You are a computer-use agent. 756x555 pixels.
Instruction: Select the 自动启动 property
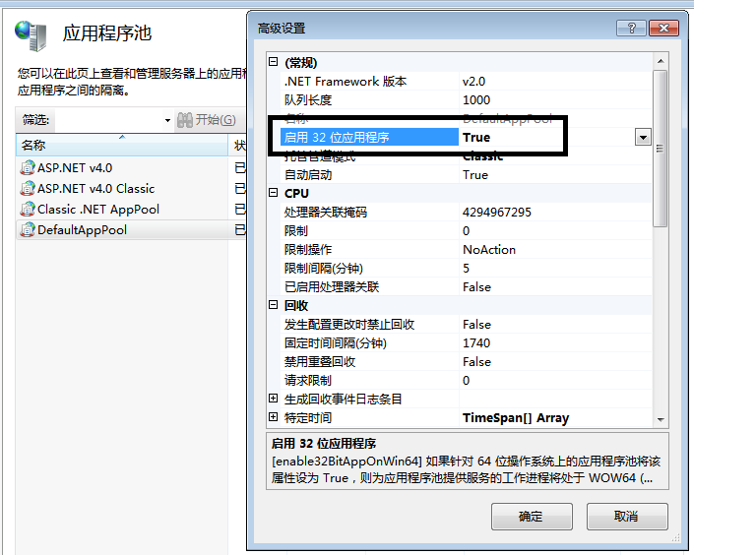pyautogui.click(x=307, y=175)
